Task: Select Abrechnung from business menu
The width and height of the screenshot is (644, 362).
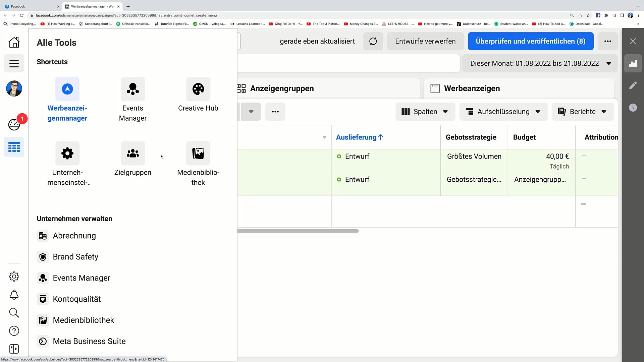Action: click(74, 236)
